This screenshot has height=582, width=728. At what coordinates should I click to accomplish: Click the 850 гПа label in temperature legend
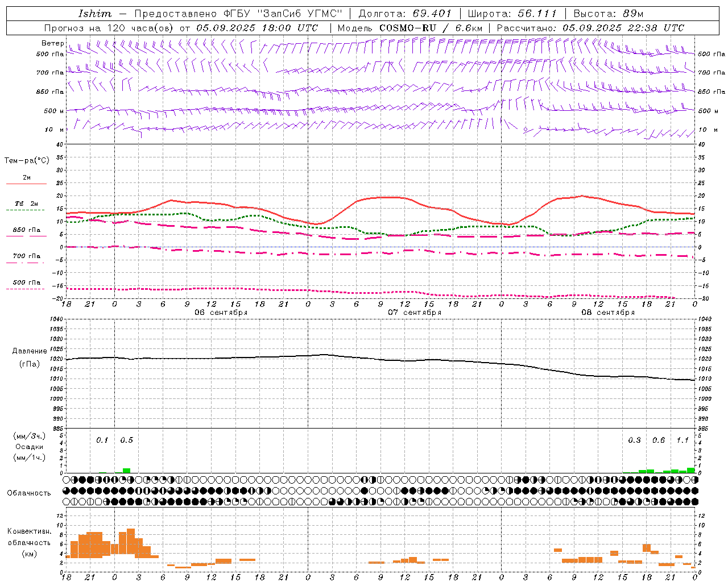coord(26,230)
